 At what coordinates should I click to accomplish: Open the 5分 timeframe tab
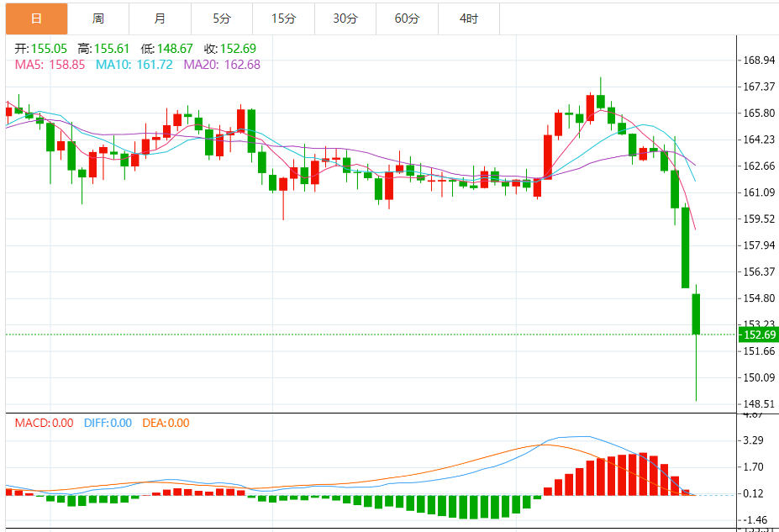pos(222,18)
